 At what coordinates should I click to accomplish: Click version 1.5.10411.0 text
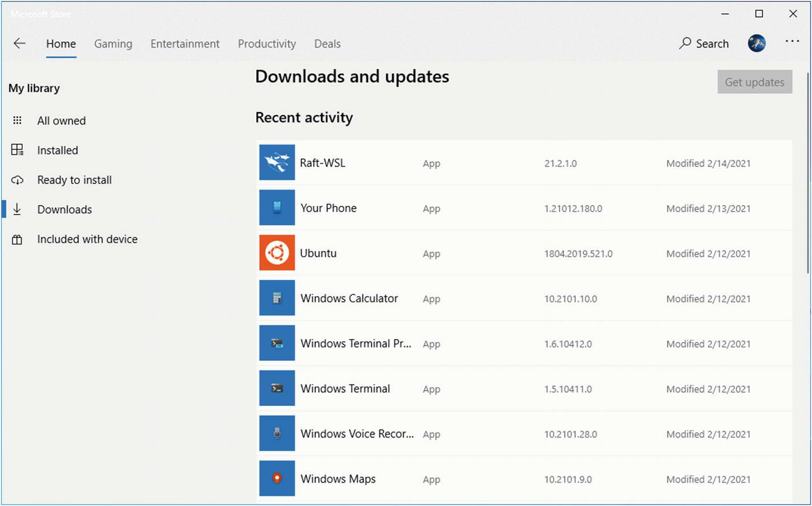[568, 389]
